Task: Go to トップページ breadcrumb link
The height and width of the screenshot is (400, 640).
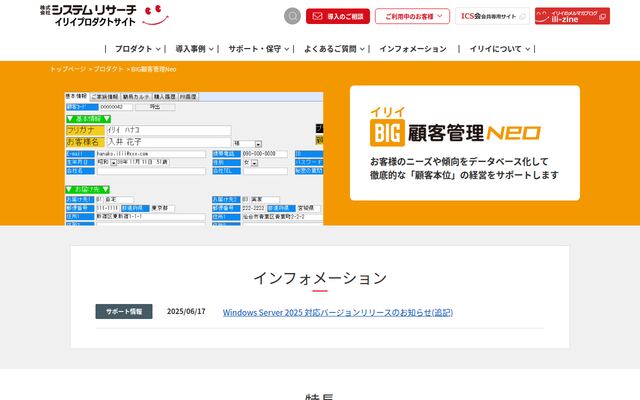Action: [68, 69]
